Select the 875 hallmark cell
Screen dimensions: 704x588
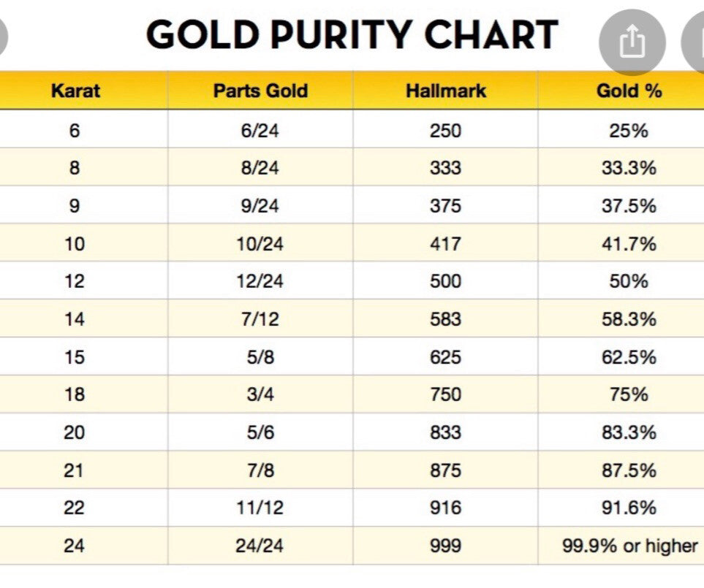(446, 470)
